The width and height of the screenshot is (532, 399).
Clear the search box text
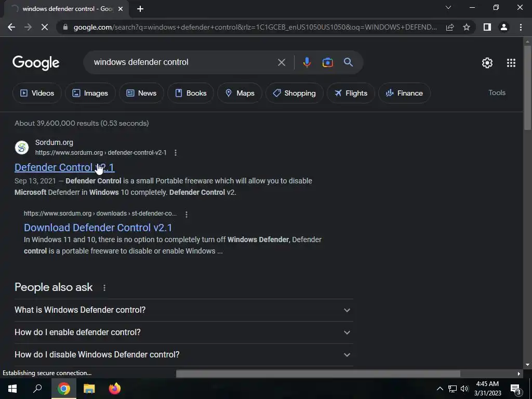tap(282, 62)
